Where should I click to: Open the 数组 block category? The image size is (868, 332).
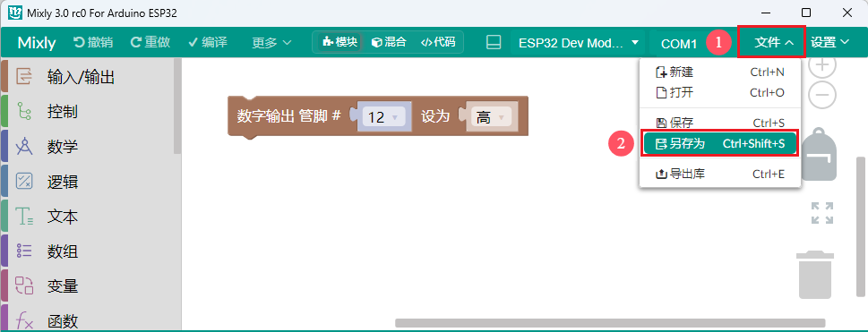pyautogui.click(x=88, y=251)
